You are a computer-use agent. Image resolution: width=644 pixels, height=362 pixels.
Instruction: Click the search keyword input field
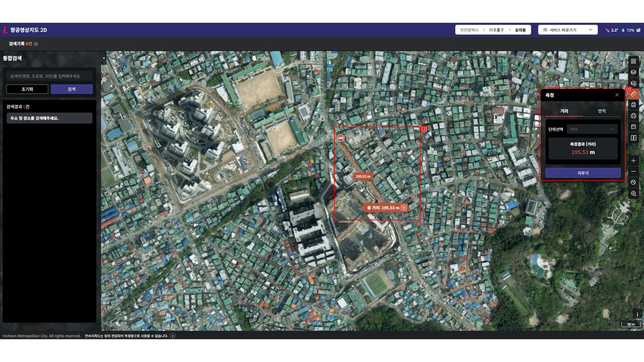[49, 76]
